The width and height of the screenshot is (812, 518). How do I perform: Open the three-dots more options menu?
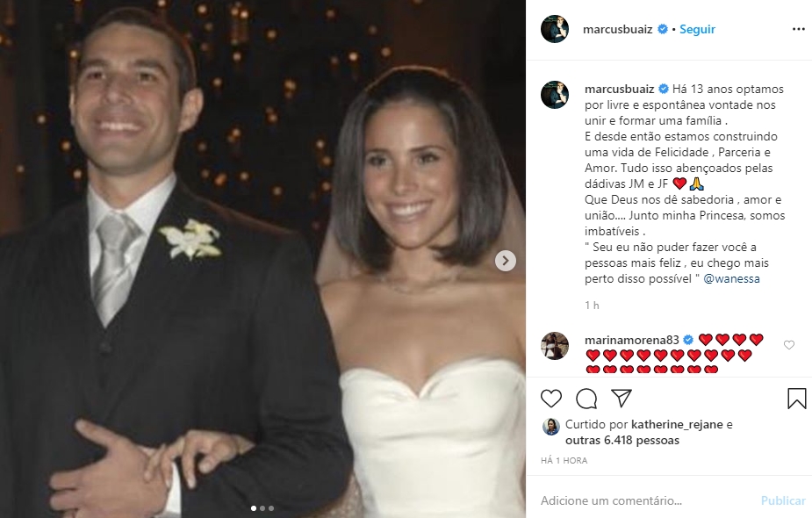pyautogui.click(x=798, y=29)
